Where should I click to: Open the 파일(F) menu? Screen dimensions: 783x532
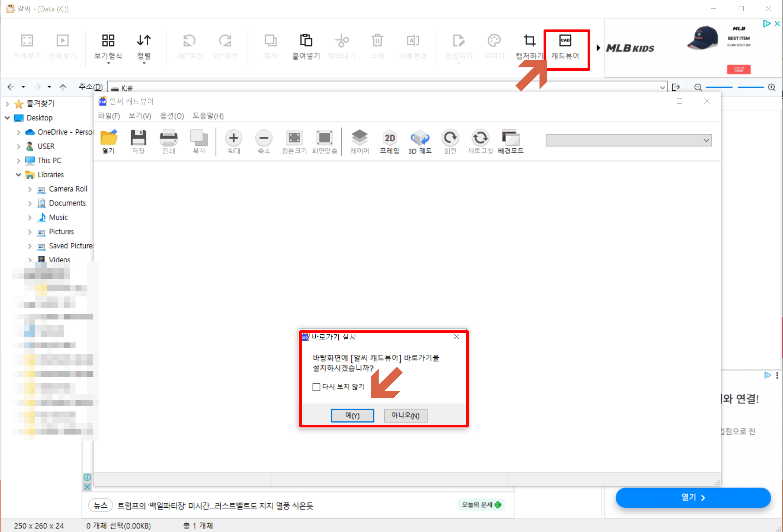pos(109,116)
